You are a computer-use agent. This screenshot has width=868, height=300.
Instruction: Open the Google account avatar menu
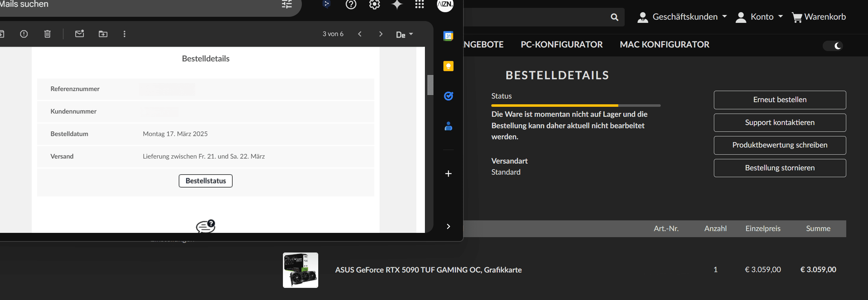click(x=445, y=4)
